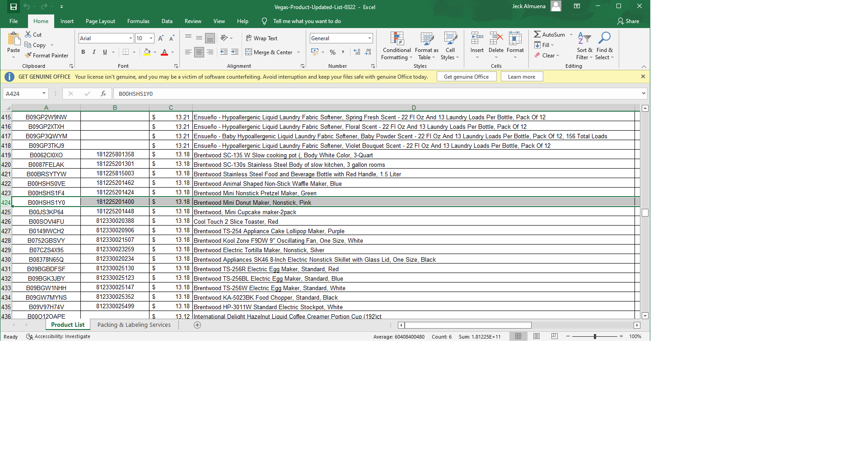Expand the formula bar chevron
868x471 pixels.
tap(644, 94)
